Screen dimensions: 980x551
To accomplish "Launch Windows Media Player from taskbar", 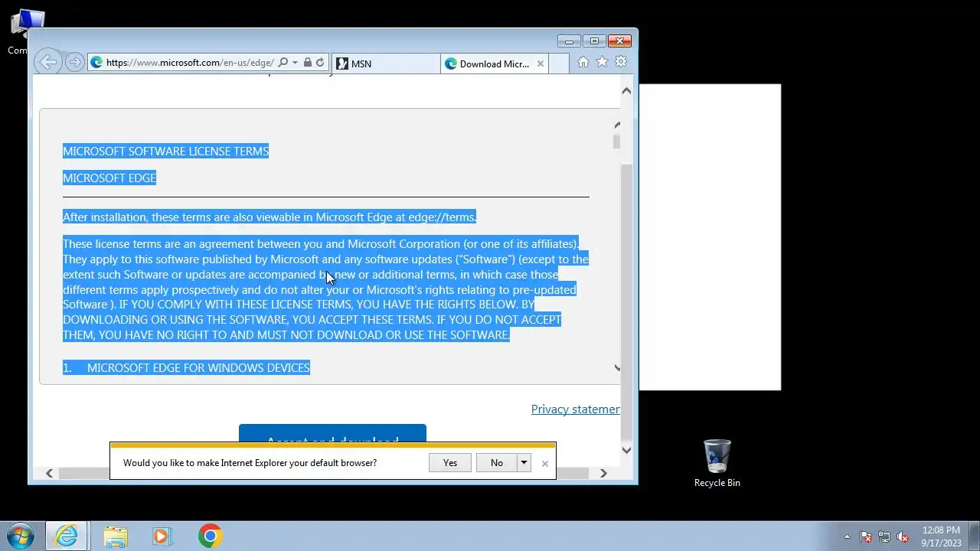I will (x=162, y=536).
